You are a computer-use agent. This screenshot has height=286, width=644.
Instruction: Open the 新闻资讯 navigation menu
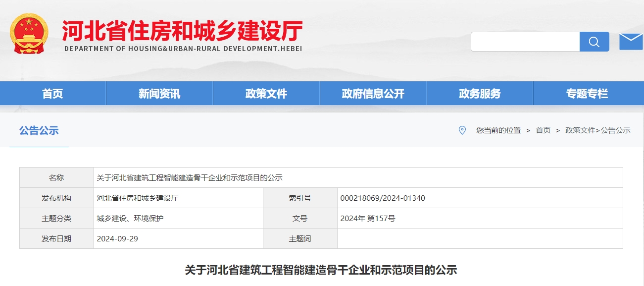(x=159, y=93)
